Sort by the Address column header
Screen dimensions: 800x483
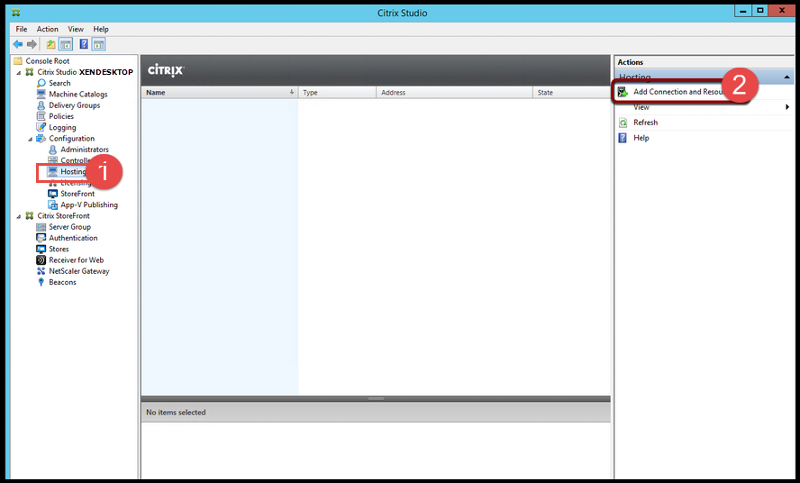pos(455,92)
